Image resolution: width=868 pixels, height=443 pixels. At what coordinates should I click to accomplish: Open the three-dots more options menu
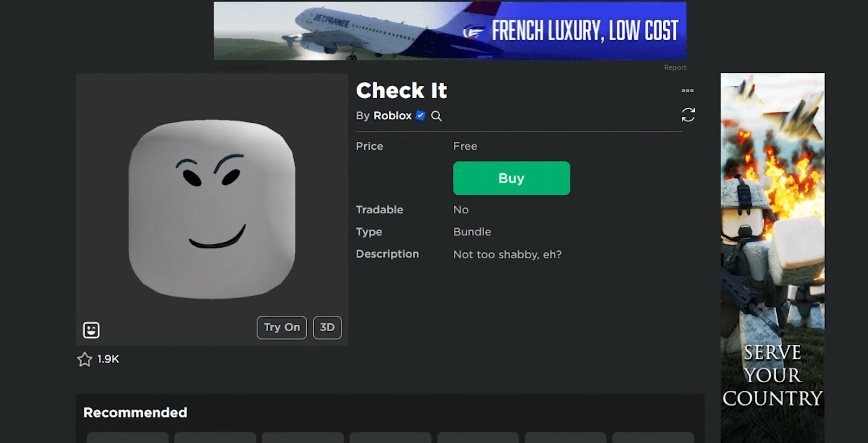click(687, 91)
